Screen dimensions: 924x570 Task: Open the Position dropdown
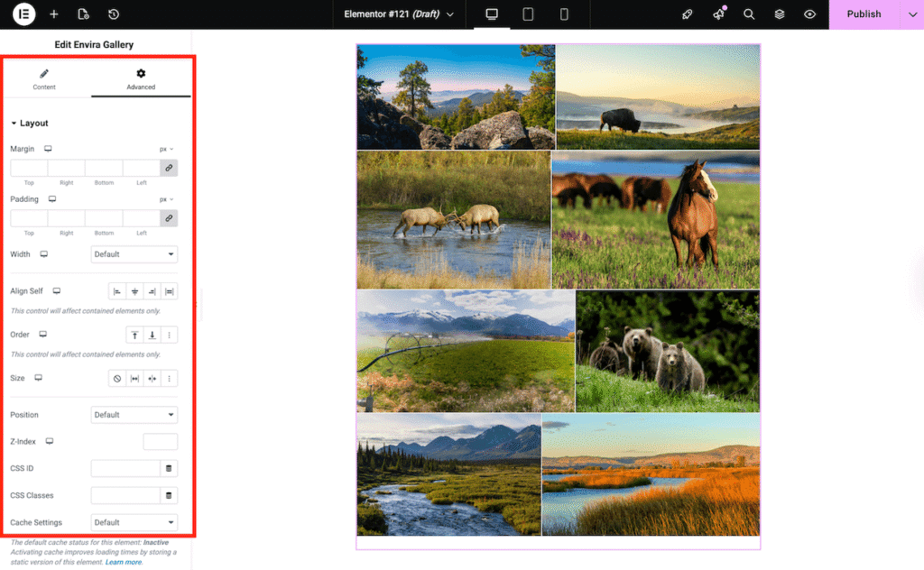tap(134, 414)
